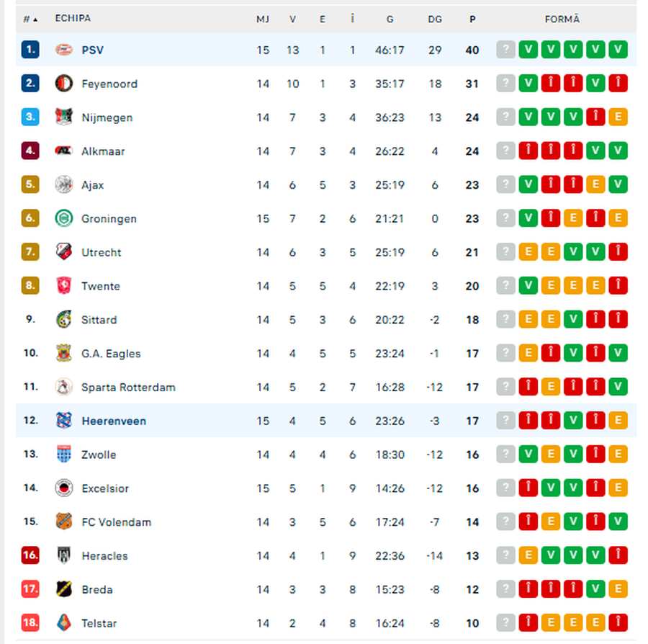Viewport: 648px width, 644px height.
Task: Sort table by the # rank column
Action: (x=30, y=19)
